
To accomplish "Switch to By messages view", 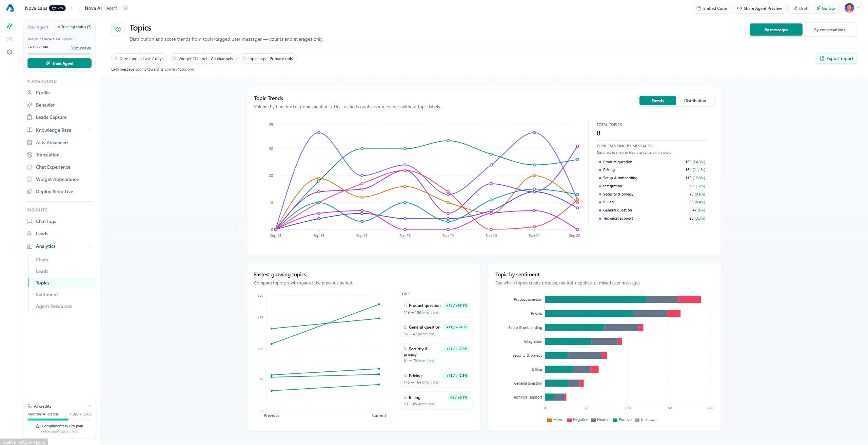I will (776, 30).
